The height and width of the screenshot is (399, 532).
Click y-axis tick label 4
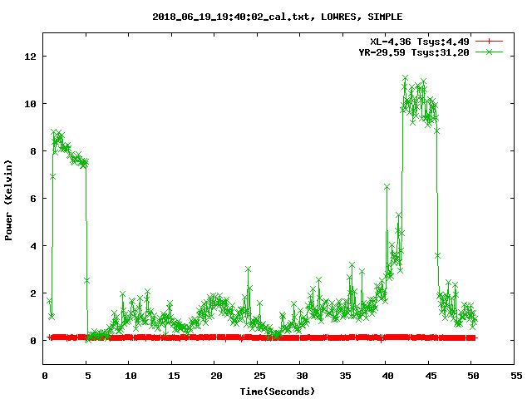tap(33, 246)
